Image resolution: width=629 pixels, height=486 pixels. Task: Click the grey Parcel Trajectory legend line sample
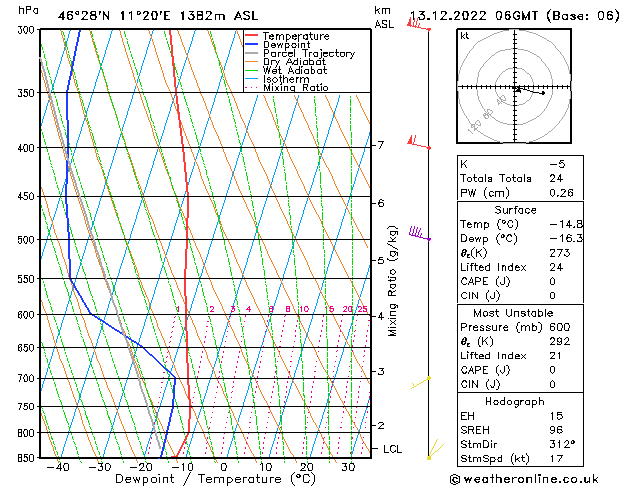click(251, 53)
